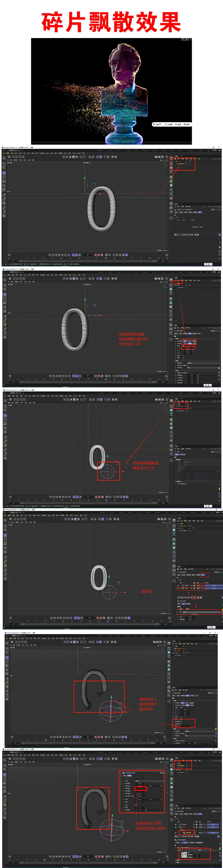223x868 pixels.
Task: Click the 复制 copy button on preview
Action: [x=187, y=124]
